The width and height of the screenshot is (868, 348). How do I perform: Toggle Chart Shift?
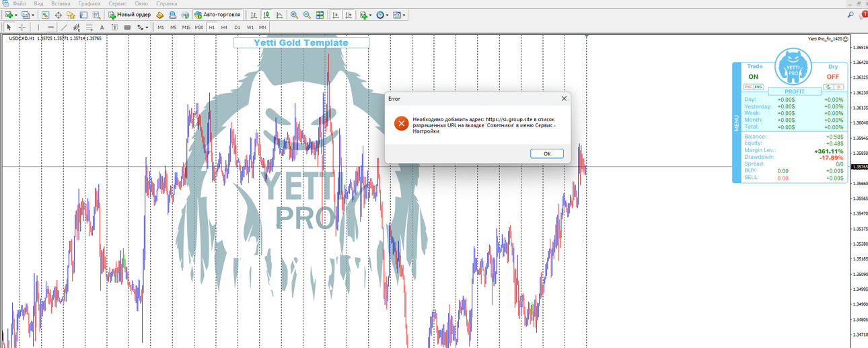[x=348, y=15]
